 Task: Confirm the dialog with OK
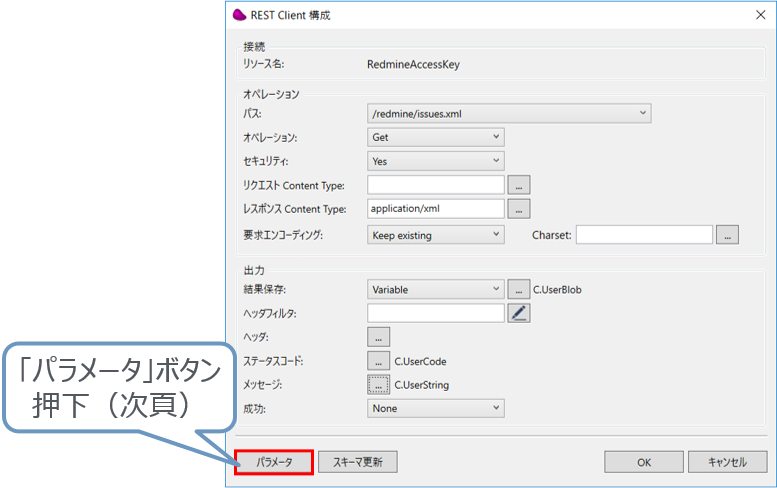click(x=644, y=462)
